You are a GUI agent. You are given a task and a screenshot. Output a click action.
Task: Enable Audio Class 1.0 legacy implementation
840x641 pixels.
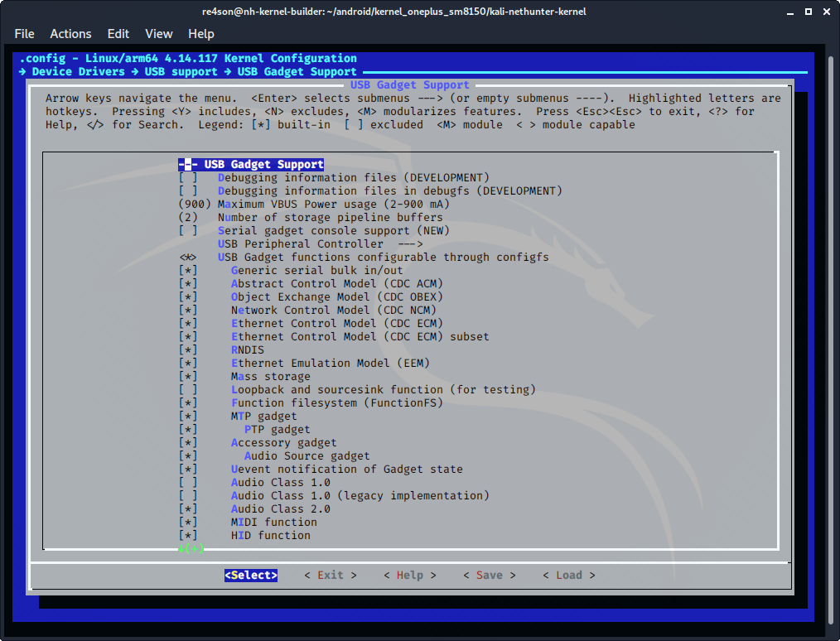(x=188, y=496)
